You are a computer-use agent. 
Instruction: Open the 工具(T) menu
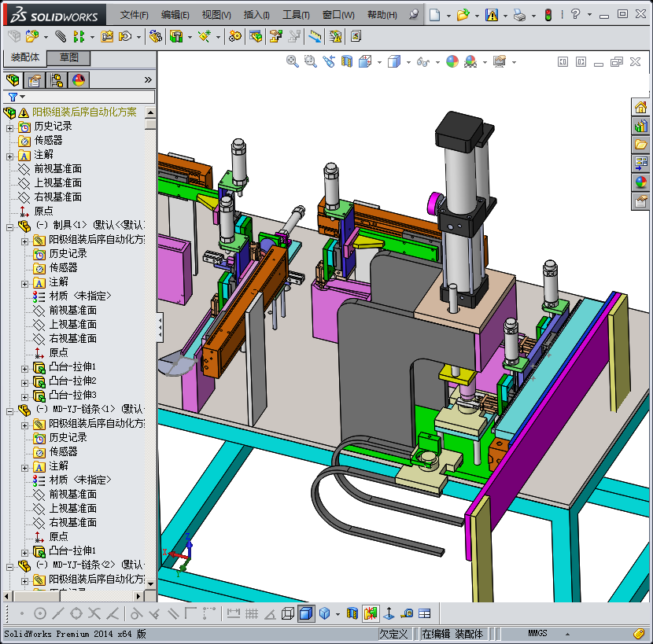pos(296,15)
